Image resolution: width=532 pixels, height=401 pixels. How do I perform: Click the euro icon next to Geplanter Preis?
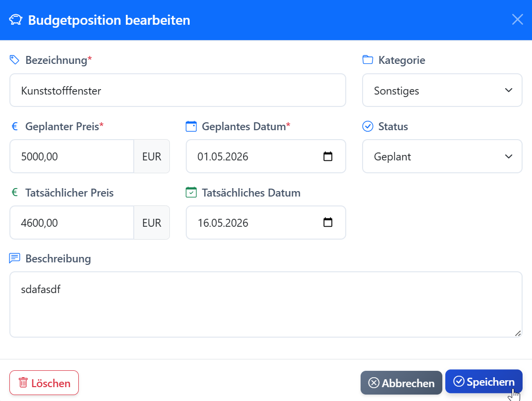click(14, 126)
